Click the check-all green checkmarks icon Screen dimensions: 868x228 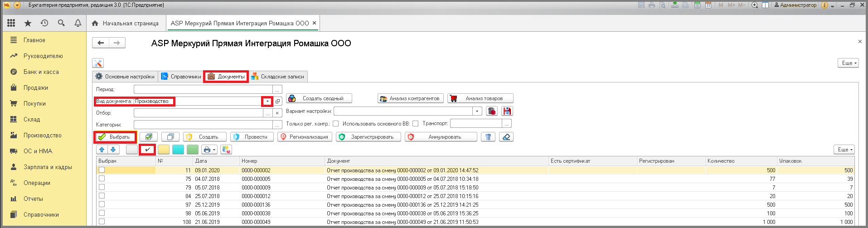click(x=148, y=137)
